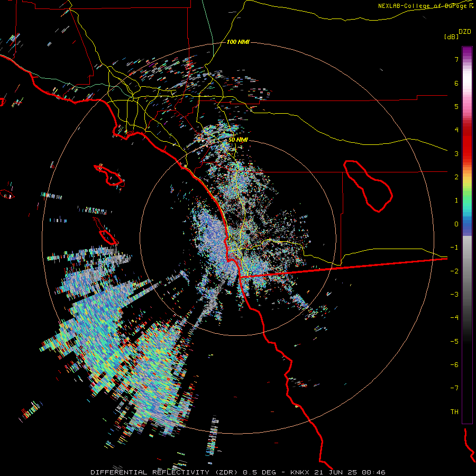The image size is (476, 476).
Task: Select the 100 NMI range ring label
Action: (x=238, y=42)
